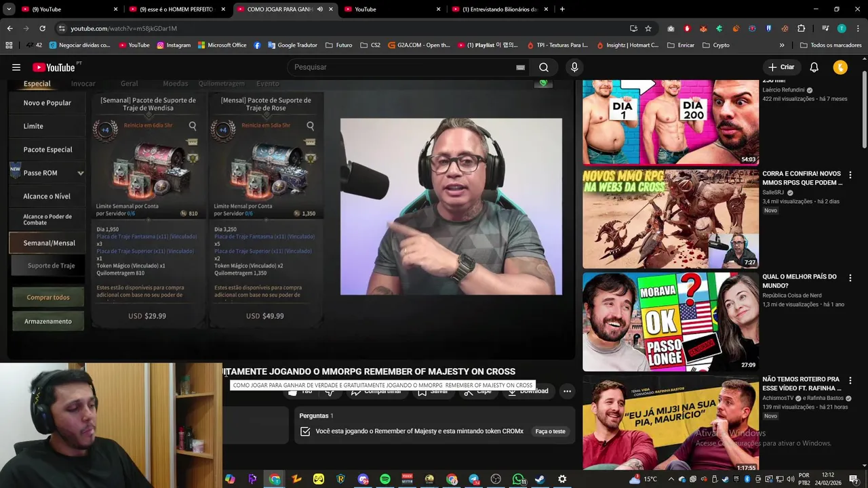Open the Chrome extensions puzzle menu

[801, 28]
